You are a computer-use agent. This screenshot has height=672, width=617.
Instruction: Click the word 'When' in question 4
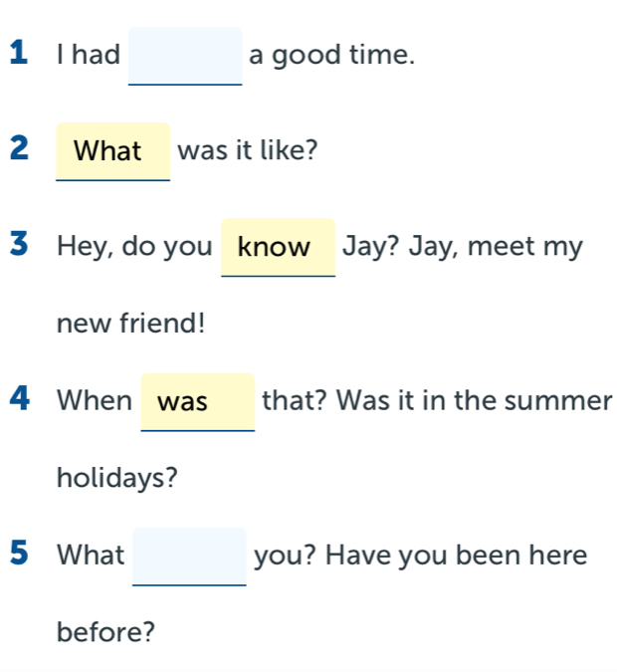click(x=95, y=401)
